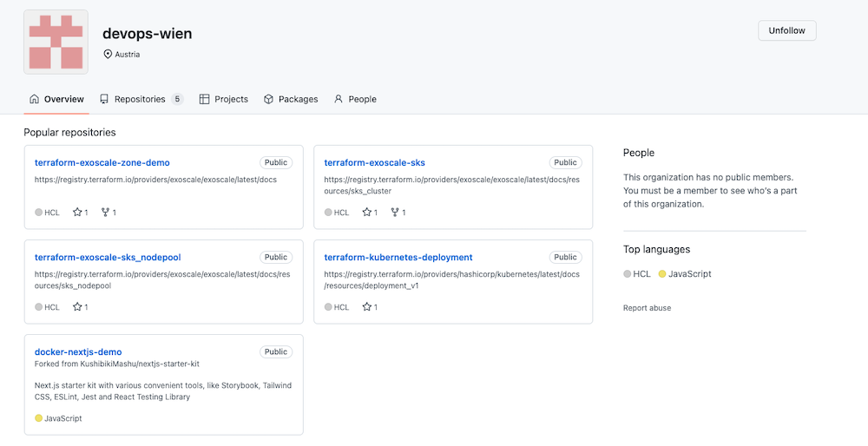868x446 pixels.
Task: Click the 'Austria' location text
Action: click(x=128, y=54)
